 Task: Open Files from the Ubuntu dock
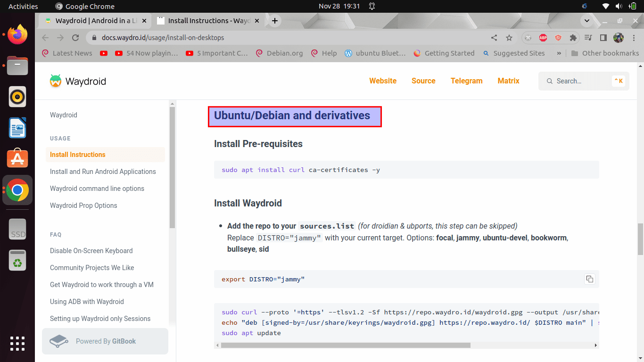tap(18, 66)
